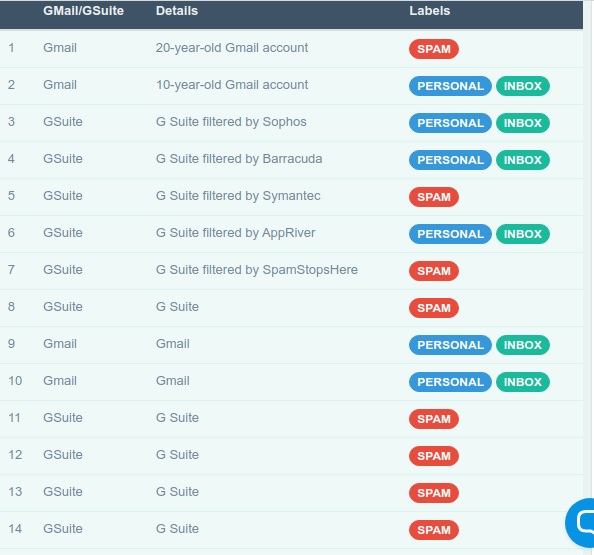Viewport: 594px width, 555px height.
Task: Click 'G Suite' details in row 14
Action: click(x=177, y=529)
